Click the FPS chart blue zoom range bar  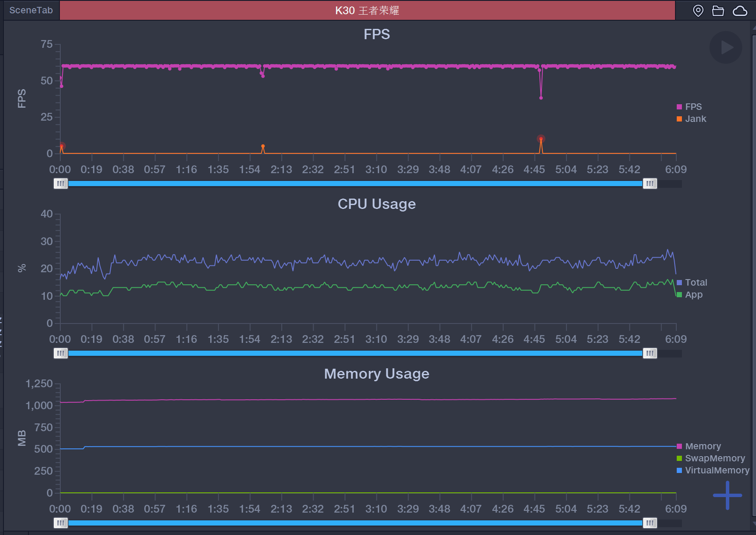pyautogui.click(x=355, y=184)
